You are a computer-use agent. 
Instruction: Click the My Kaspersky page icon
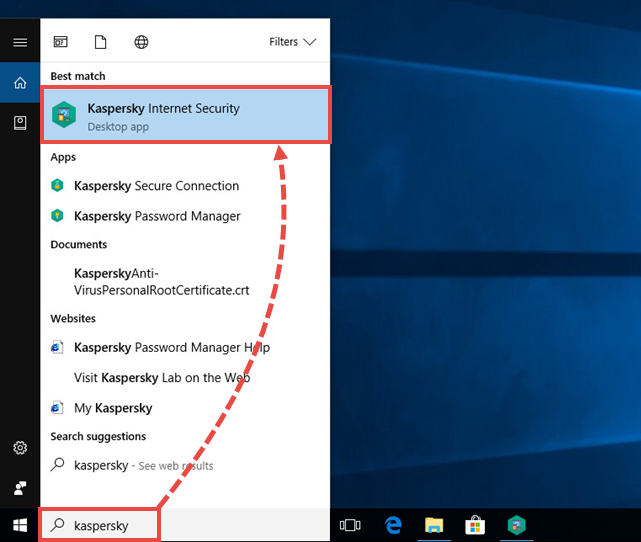click(x=57, y=408)
